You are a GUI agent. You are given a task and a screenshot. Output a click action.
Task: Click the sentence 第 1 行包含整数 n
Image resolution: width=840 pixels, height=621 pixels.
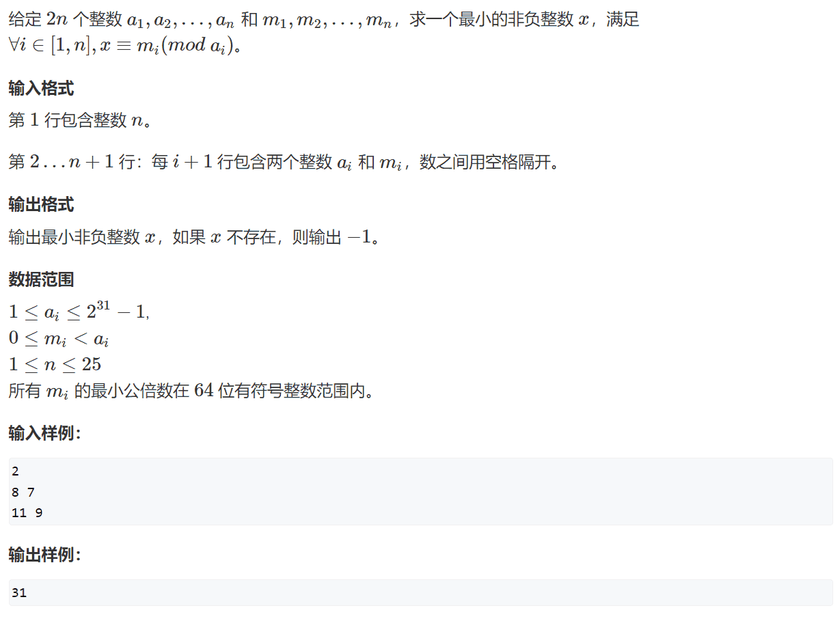click(x=79, y=121)
